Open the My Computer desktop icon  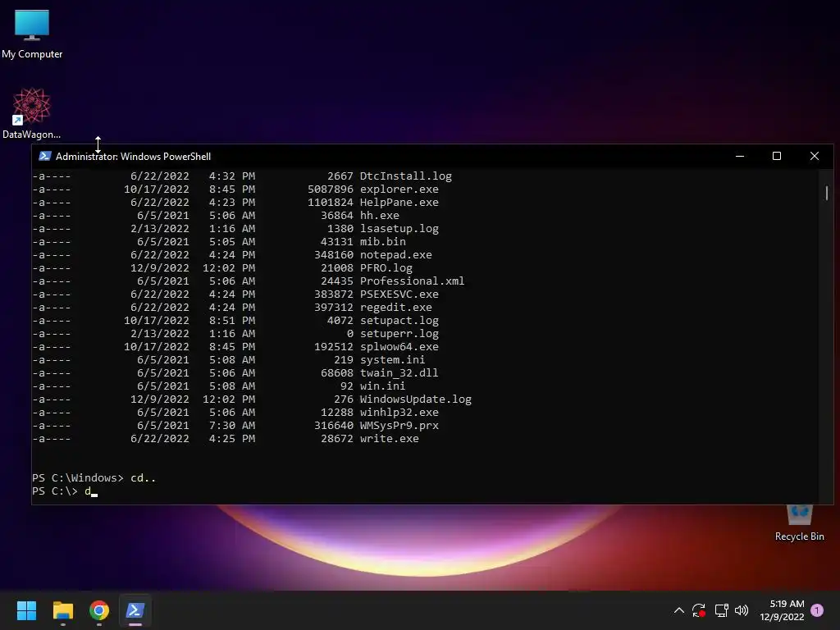(x=32, y=34)
